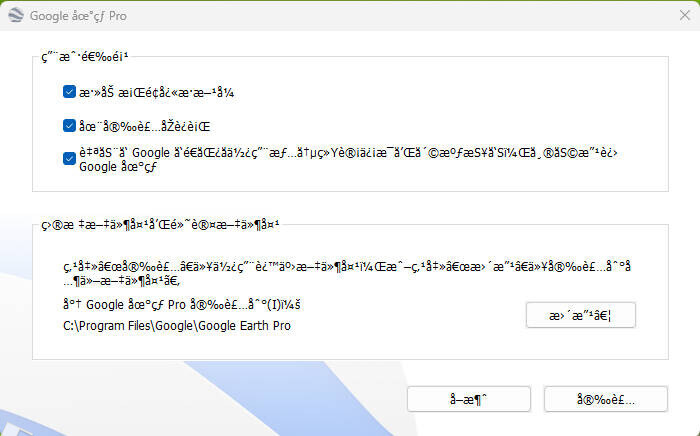
Task: Toggle the first checkbox labeled 'æ·»åŠ…'
Action: 69,92
